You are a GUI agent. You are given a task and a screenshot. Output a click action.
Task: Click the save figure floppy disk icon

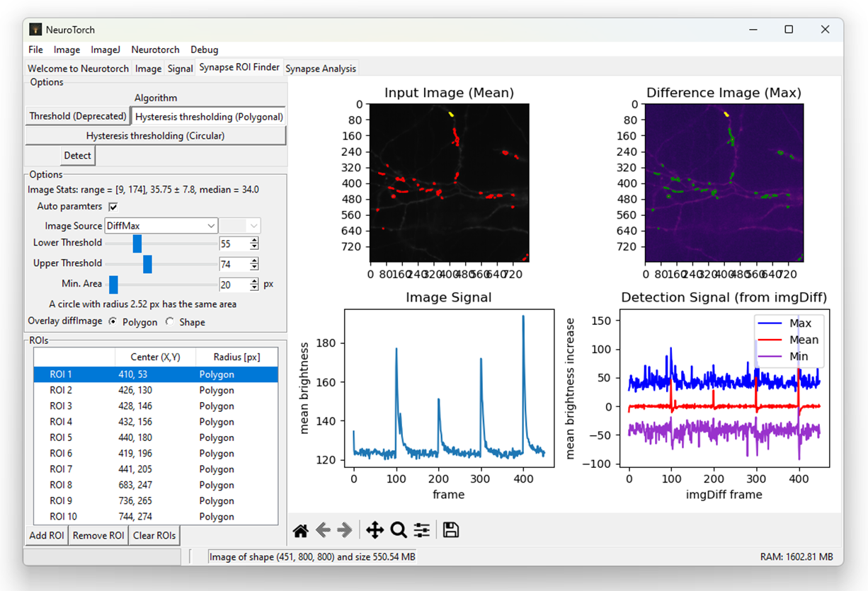[451, 530]
